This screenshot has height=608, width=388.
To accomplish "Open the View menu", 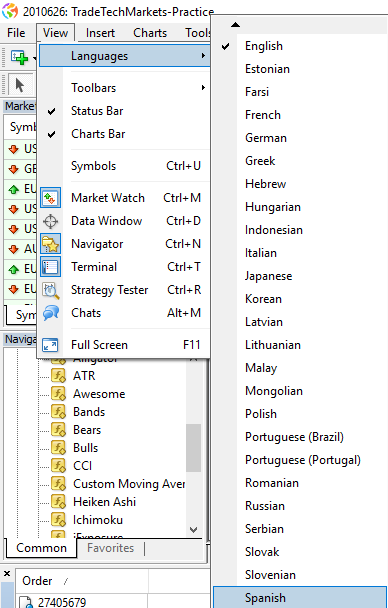I will (55, 33).
